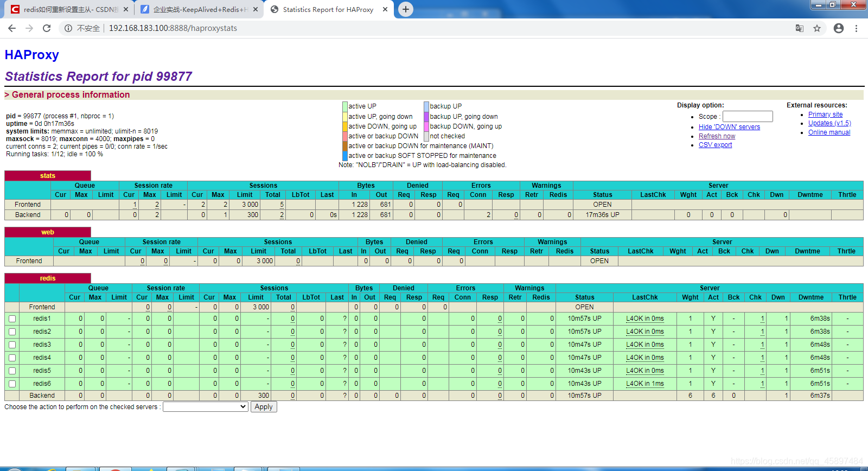Click redis1 status '10m57s UP'

pyautogui.click(x=584, y=319)
